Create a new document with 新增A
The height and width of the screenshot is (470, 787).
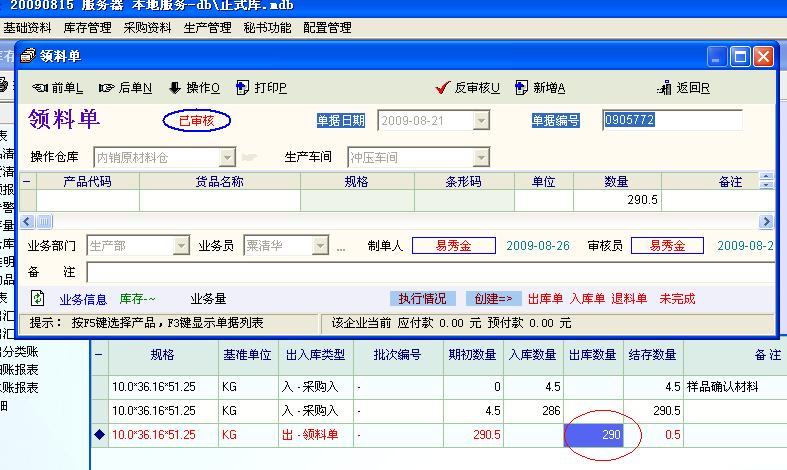pos(540,88)
